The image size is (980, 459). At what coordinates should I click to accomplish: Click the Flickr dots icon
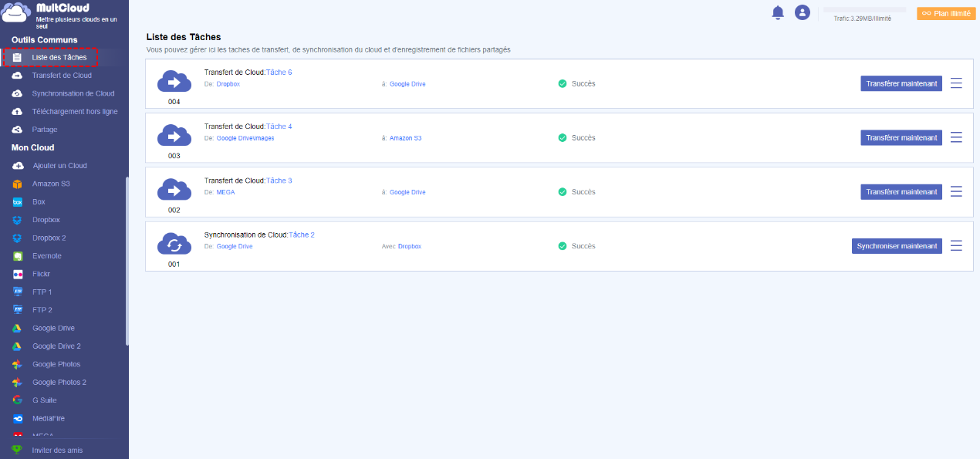click(x=17, y=274)
